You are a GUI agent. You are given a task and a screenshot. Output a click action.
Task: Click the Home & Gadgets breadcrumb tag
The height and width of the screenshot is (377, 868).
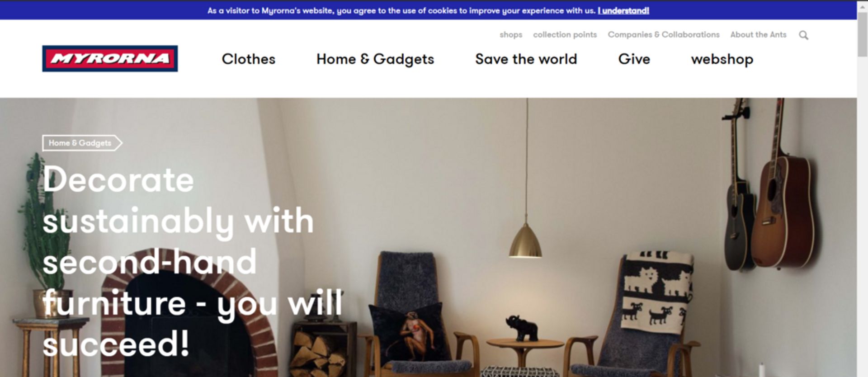point(82,143)
